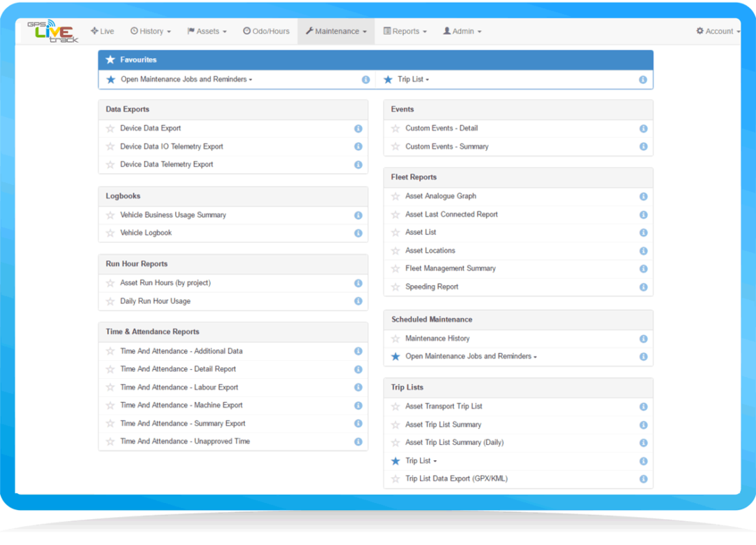The image size is (756, 545).
Task: Go to the Live view
Action: click(x=102, y=32)
